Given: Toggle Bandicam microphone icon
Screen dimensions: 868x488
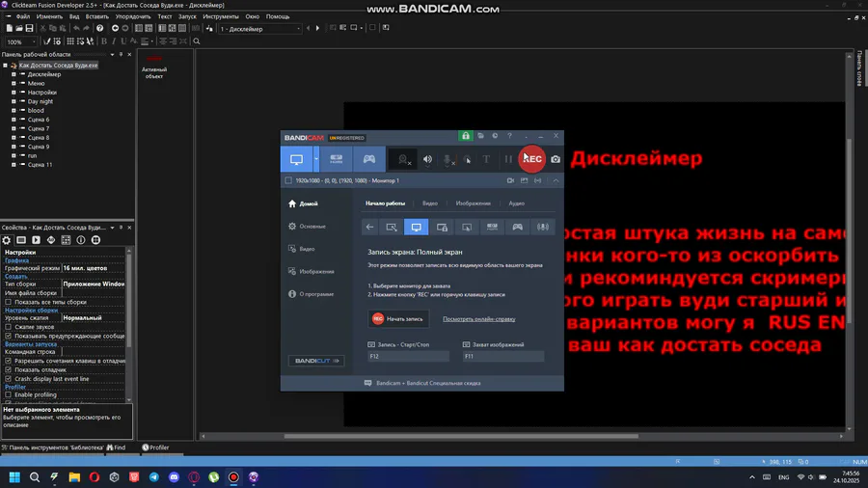Looking at the screenshot, I should click(x=448, y=160).
